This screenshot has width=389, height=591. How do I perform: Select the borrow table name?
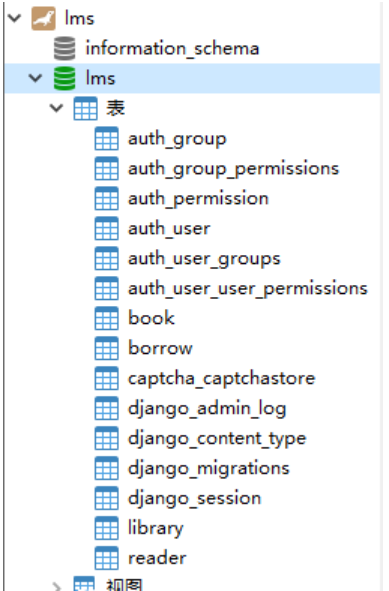pos(160,348)
